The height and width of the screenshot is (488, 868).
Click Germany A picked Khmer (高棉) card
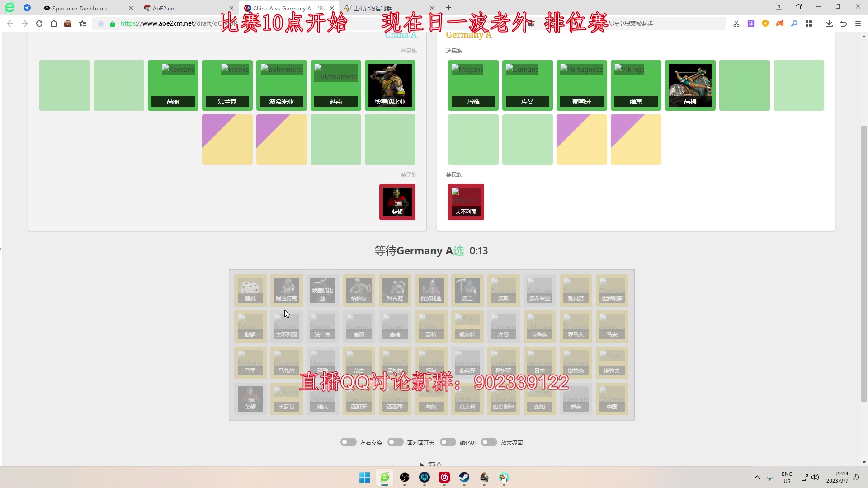[x=690, y=85]
